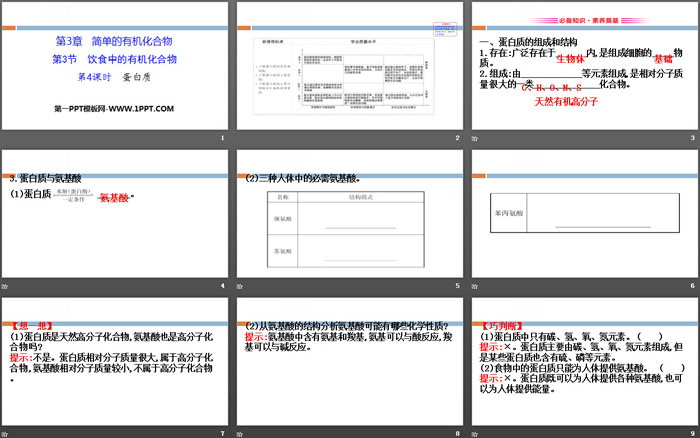Select slide 4 thumbnail 蛋白质与氨基酸
The width and height of the screenshot is (700, 438).
115,213
